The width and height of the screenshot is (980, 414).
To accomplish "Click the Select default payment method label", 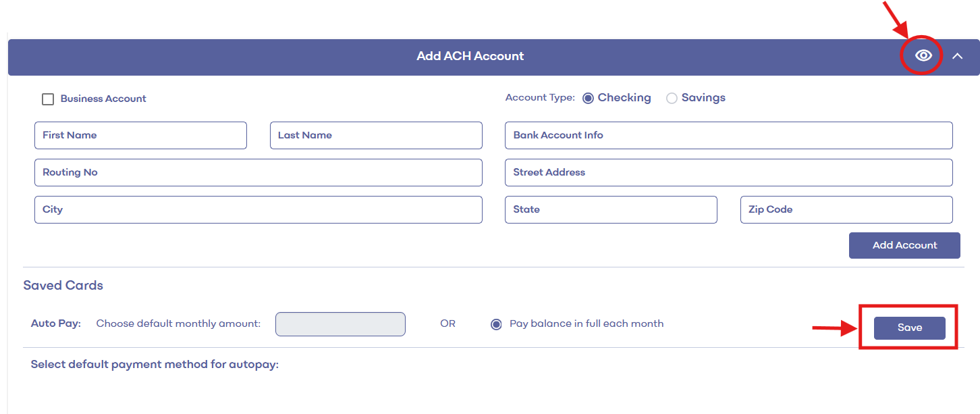I will 155,365.
